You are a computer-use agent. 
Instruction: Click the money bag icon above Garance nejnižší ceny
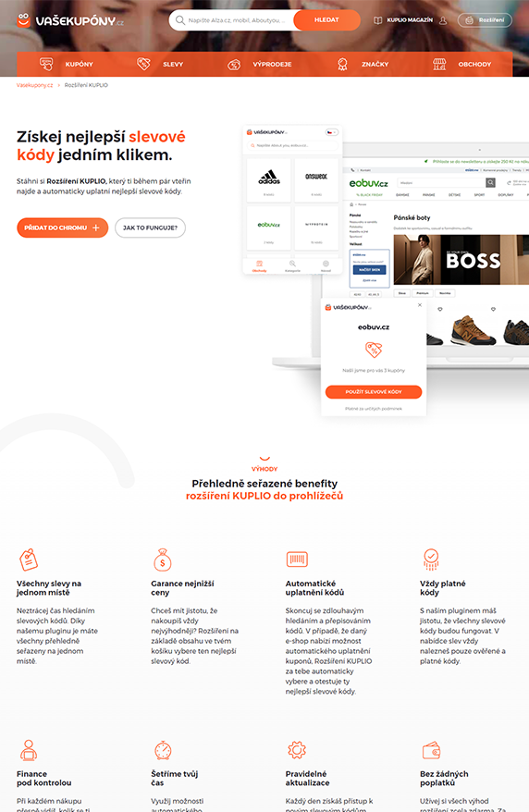[x=163, y=560]
